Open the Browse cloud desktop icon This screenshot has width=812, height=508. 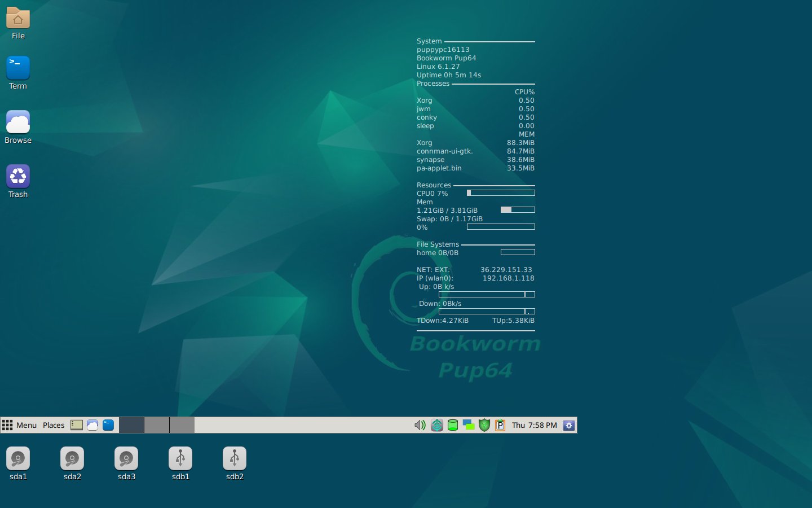click(x=18, y=122)
